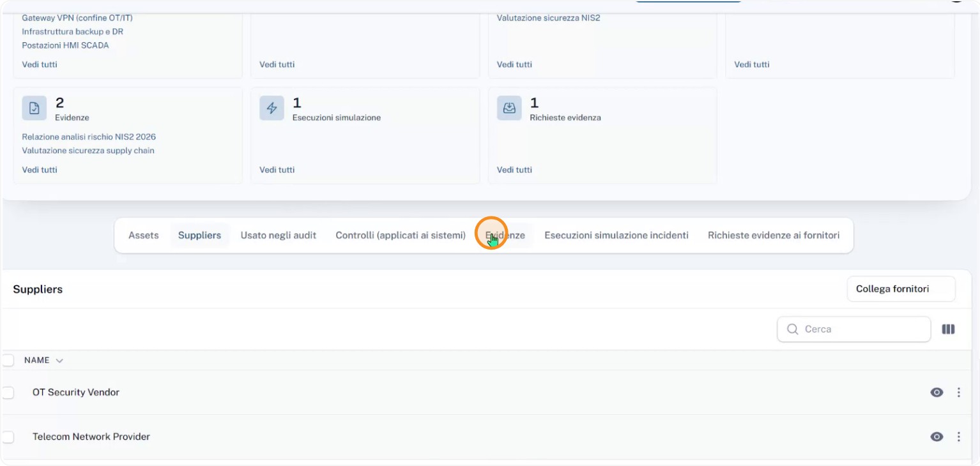This screenshot has height=466, width=980.
Task: Go to Controlli (applicati ai sistemi) tab
Action: (x=401, y=236)
